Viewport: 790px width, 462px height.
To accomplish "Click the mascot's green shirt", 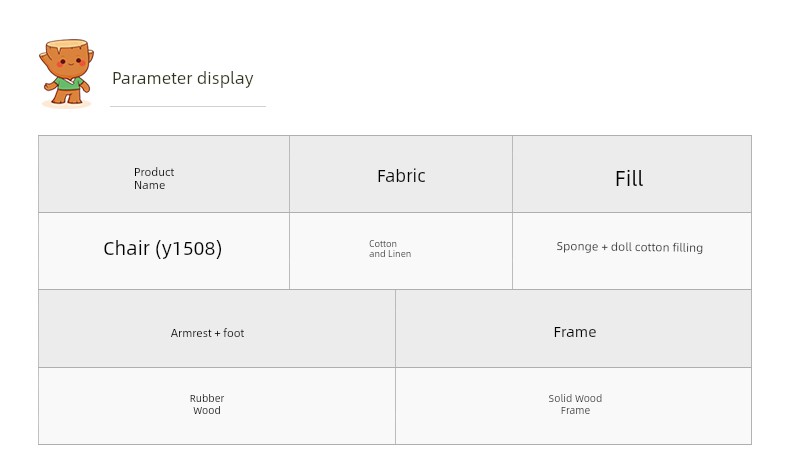I will 67,84.
